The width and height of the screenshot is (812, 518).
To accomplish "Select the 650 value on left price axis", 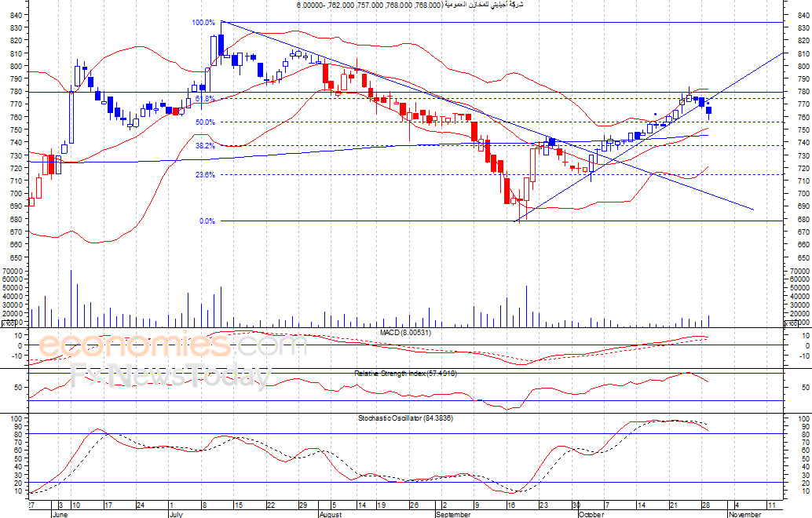I will 16,257.
